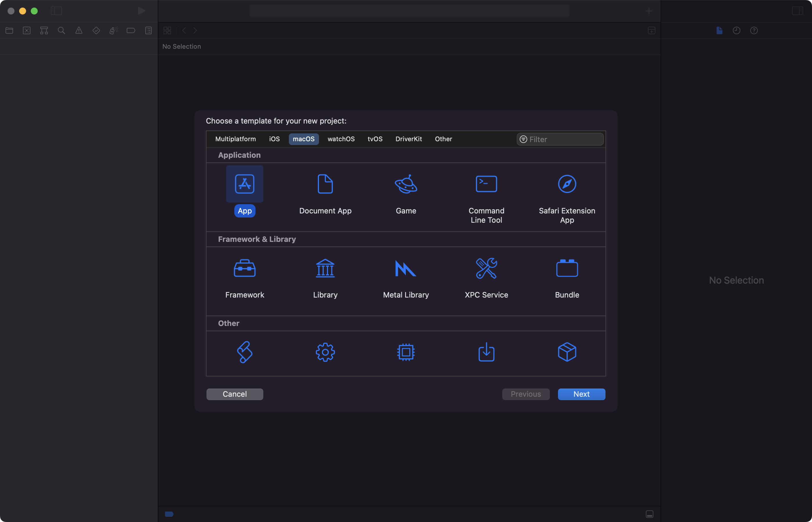Show the File inspector
Image resolution: width=812 pixels, height=522 pixels.
pos(719,30)
